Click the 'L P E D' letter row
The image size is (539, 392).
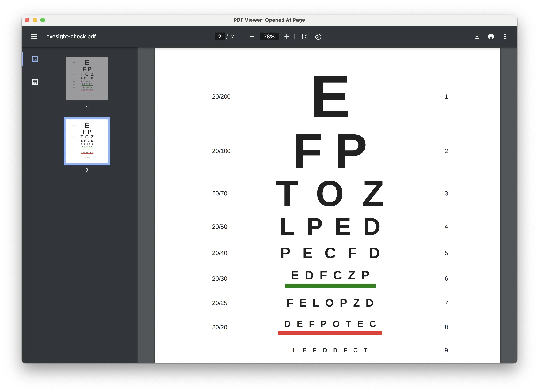[330, 227]
